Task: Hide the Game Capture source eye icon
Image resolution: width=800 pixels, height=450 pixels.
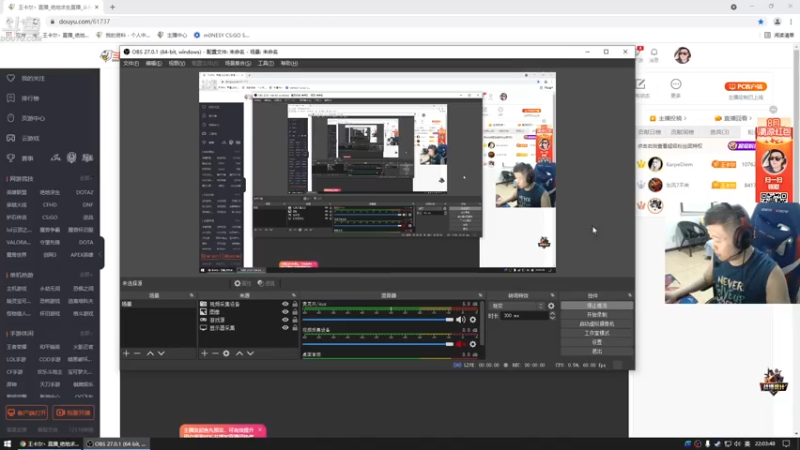Action: 285,320
